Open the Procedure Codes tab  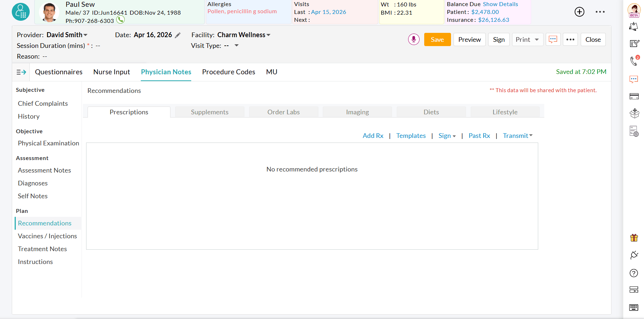point(229,72)
